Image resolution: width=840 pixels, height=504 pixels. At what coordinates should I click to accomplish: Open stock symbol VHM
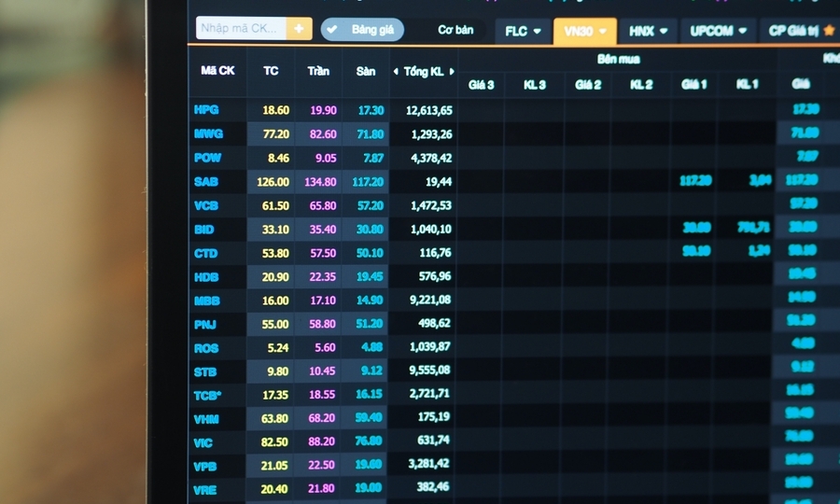206,419
